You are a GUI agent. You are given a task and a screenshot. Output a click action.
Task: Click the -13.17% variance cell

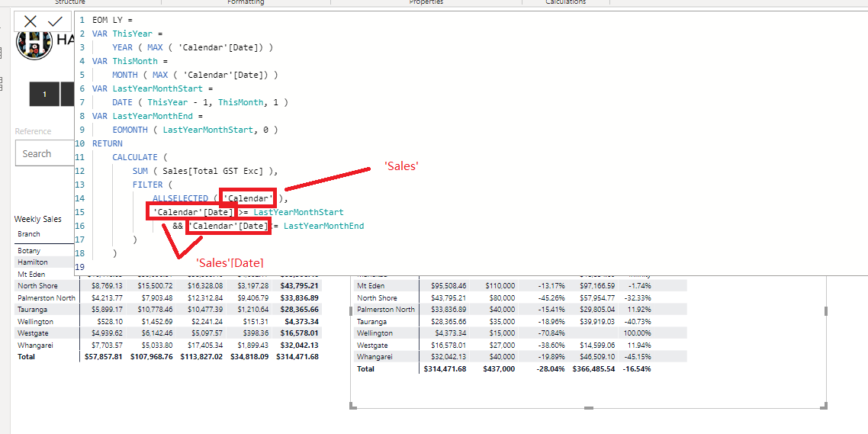tap(550, 285)
